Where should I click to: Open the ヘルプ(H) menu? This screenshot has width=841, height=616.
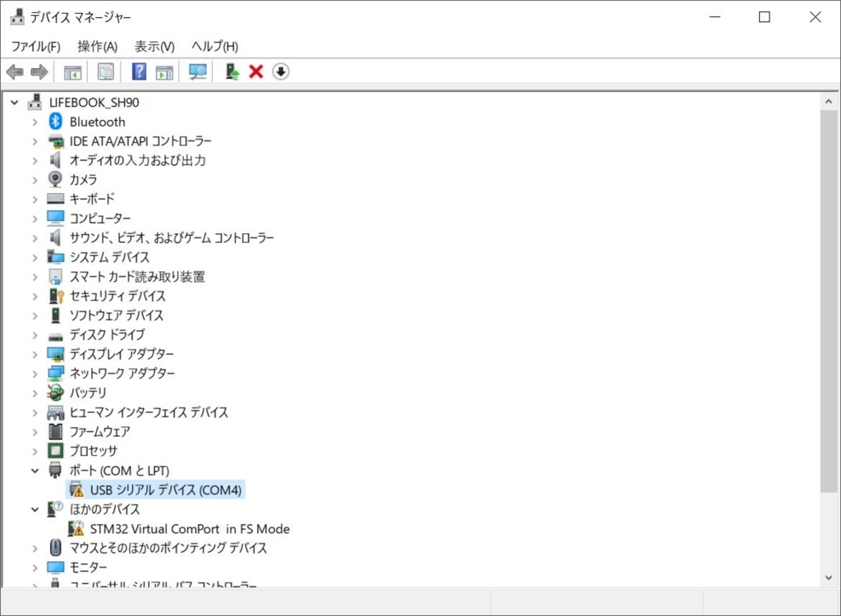(x=214, y=46)
